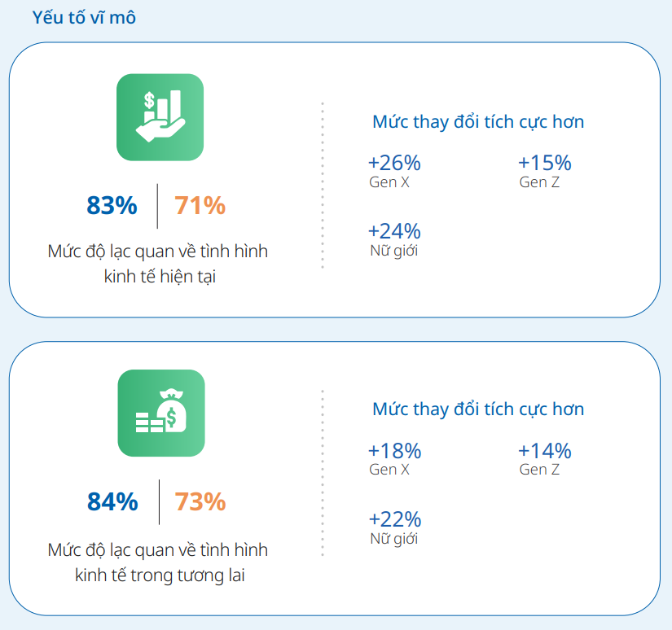
Task: Click the +15% Gen Z value
Action: 545,163
